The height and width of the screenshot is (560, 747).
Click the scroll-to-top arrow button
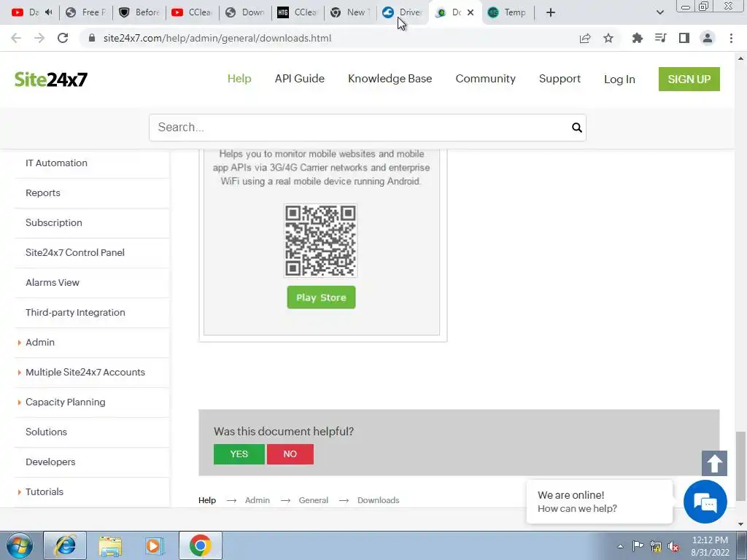point(714,463)
